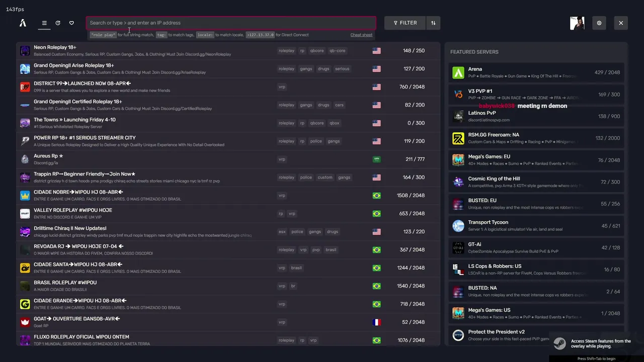This screenshot has height=362, width=644.
Task: Click Protect the President v2 icon
Action: 458,335
